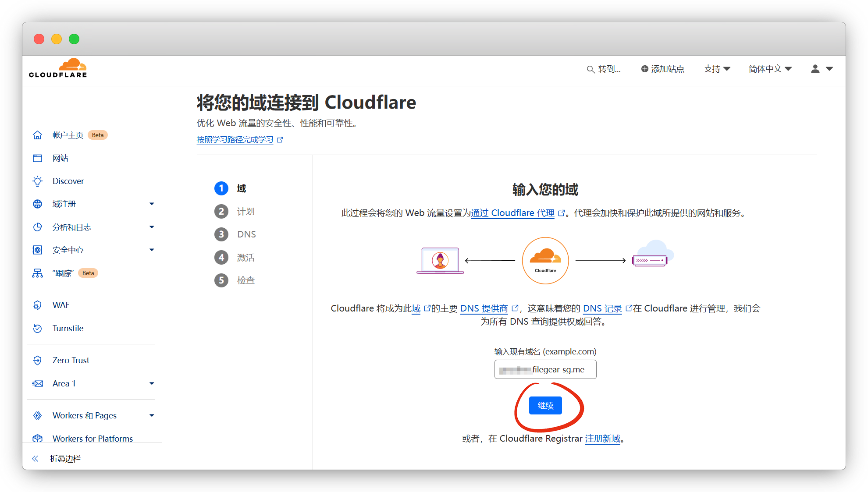Open 网站 in the sidebar

[x=60, y=158]
